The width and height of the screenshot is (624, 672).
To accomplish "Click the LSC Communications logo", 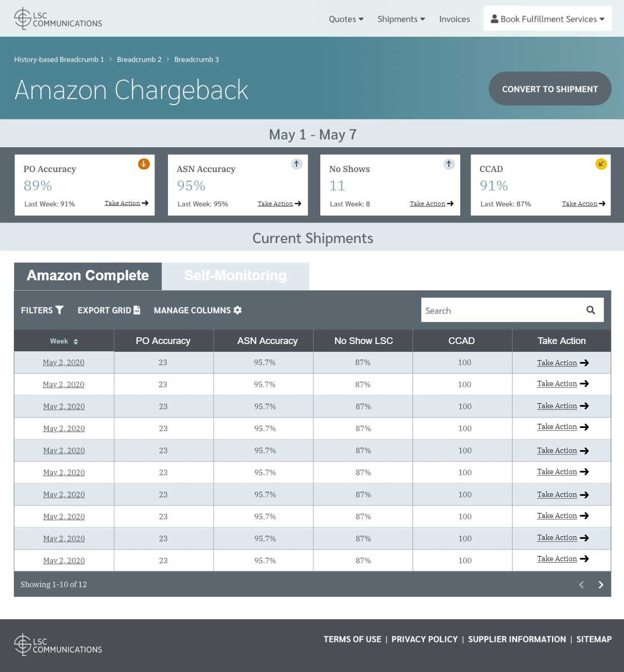I will 57,19.
